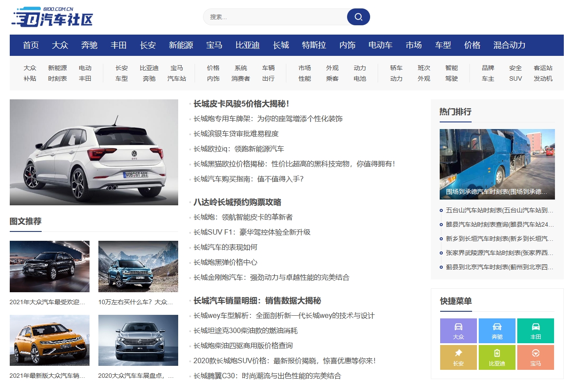The image size is (578, 392).
Task: Select 混合动力 in navigation bar
Action: click(509, 45)
